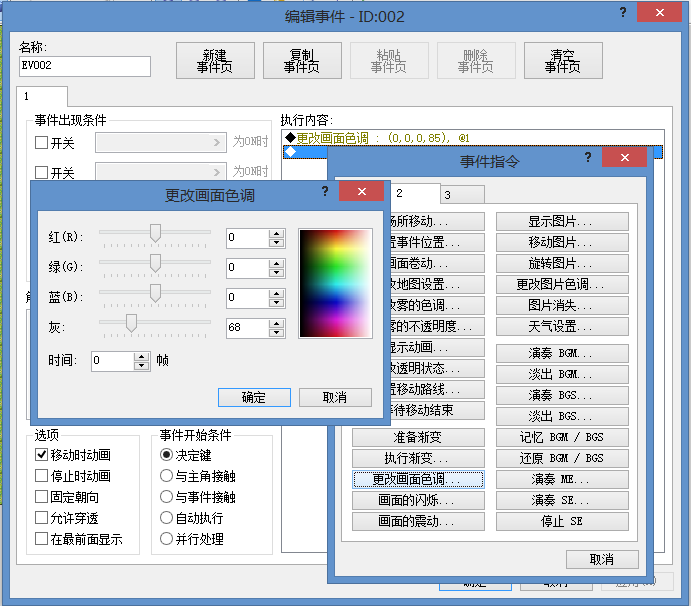Click 演奏 SE command button
Image resolution: width=691 pixels, height=606 pixels.
pos(562,501)
